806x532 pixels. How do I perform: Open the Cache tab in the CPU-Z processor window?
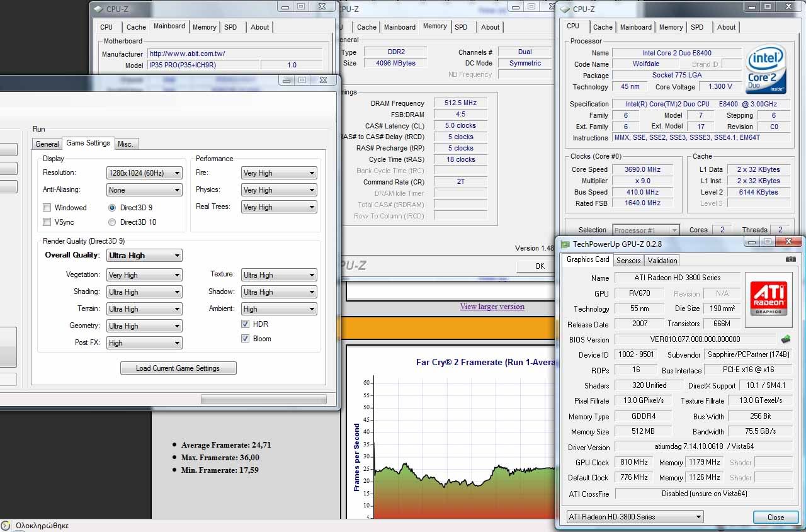pyautogui.click(x=603, y=27)
